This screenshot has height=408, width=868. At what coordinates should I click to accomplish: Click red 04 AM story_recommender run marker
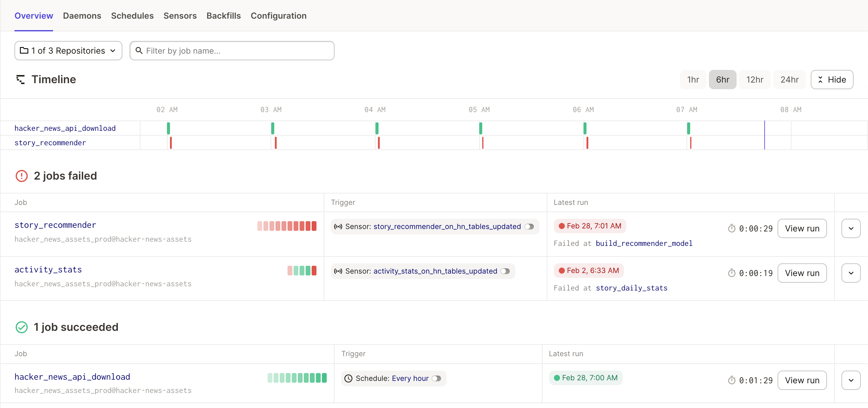(x=379, y=143)
